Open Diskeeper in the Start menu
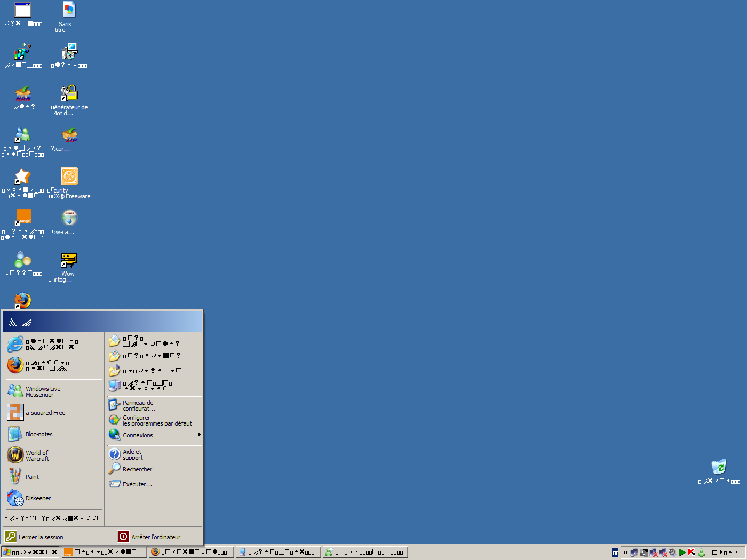The height and width of the screenshot is (560, 747). click(x=37, y=498)
